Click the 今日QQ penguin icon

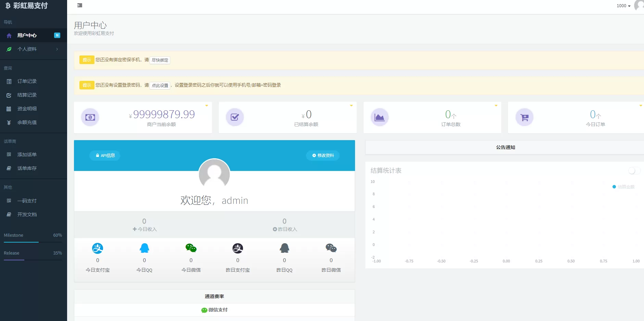pos(144,248)
